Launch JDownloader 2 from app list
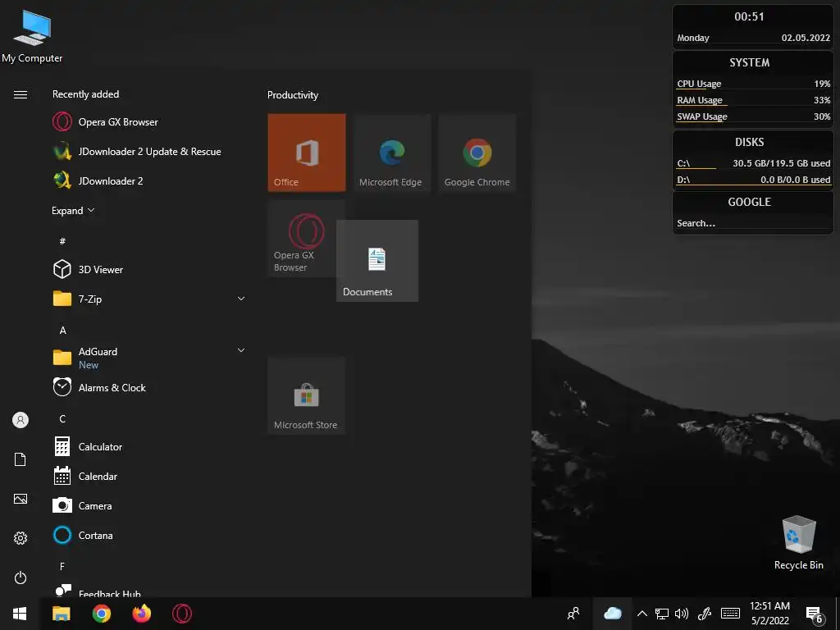The image size is (840, 630). [x=150, y=181]
